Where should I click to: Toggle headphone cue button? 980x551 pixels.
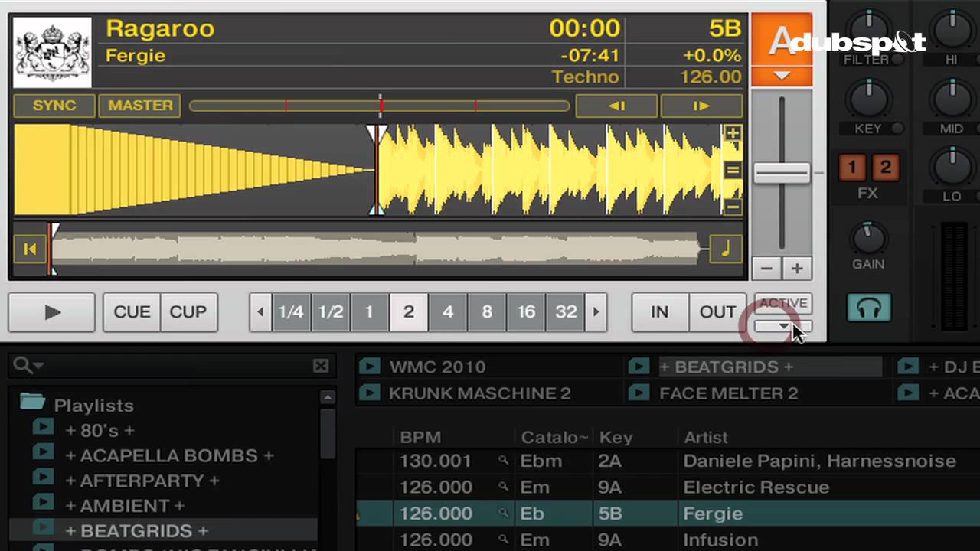pyautogui.click(x=869, y=308)
